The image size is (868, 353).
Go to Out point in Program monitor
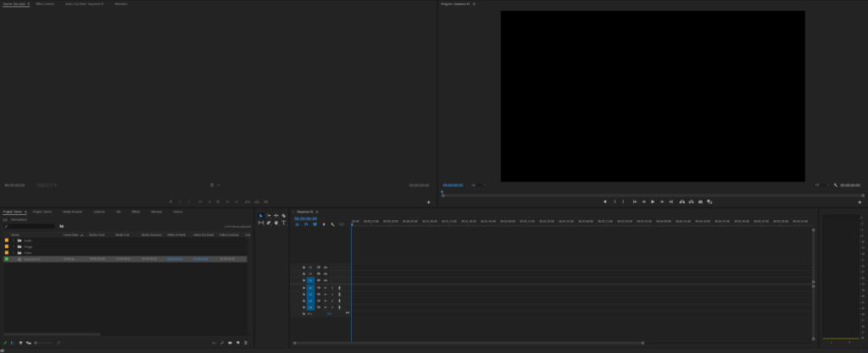point(671,201)
